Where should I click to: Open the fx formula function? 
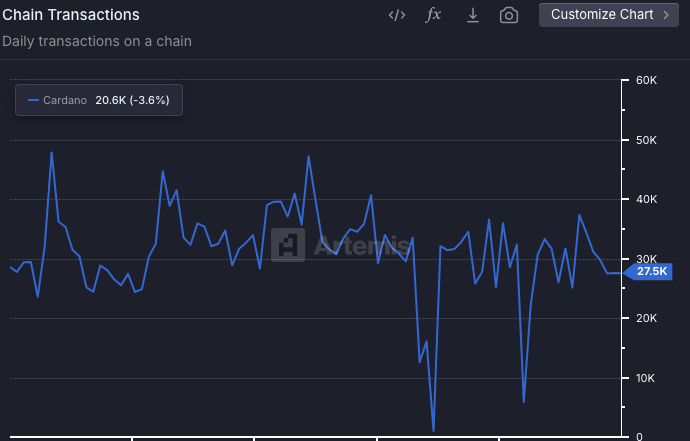(x=433, y=15)
